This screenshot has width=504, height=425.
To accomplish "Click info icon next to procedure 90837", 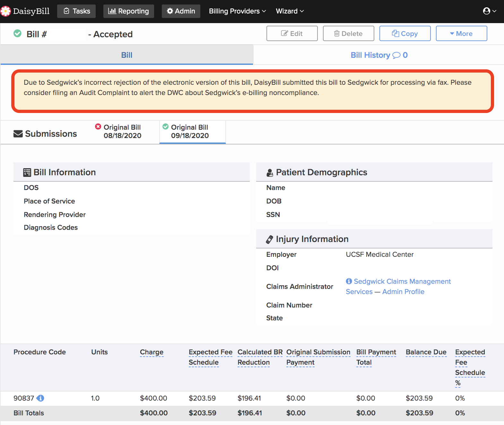I will [40, 398].
